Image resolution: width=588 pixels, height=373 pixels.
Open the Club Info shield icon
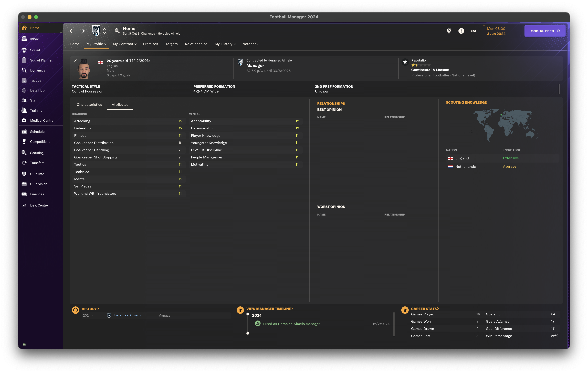pyautogui.click(x=24, y=174)
